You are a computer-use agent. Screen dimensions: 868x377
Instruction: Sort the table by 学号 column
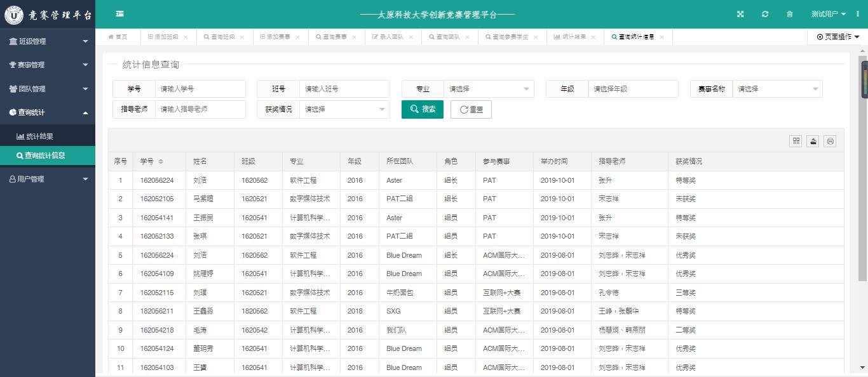[161, 162]
